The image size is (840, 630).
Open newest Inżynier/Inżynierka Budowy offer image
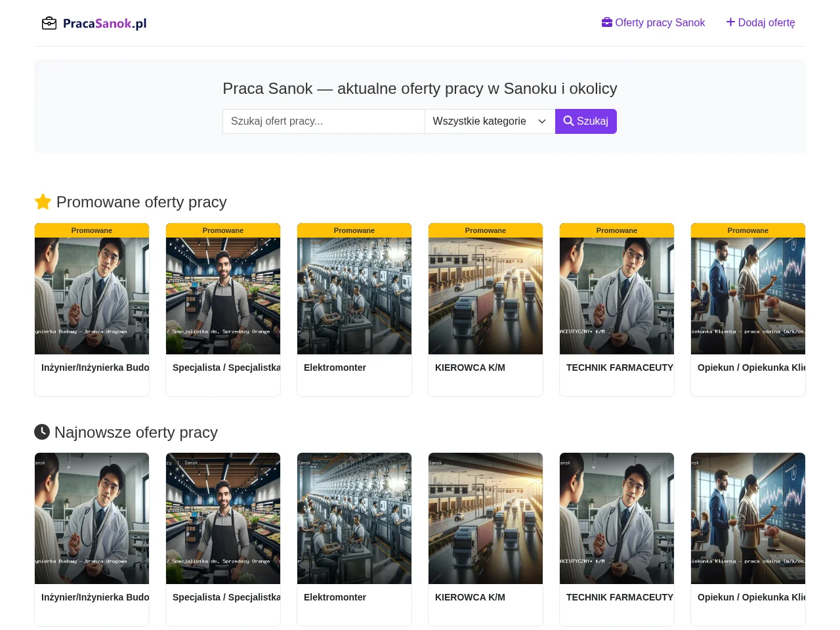click(92, 518)
